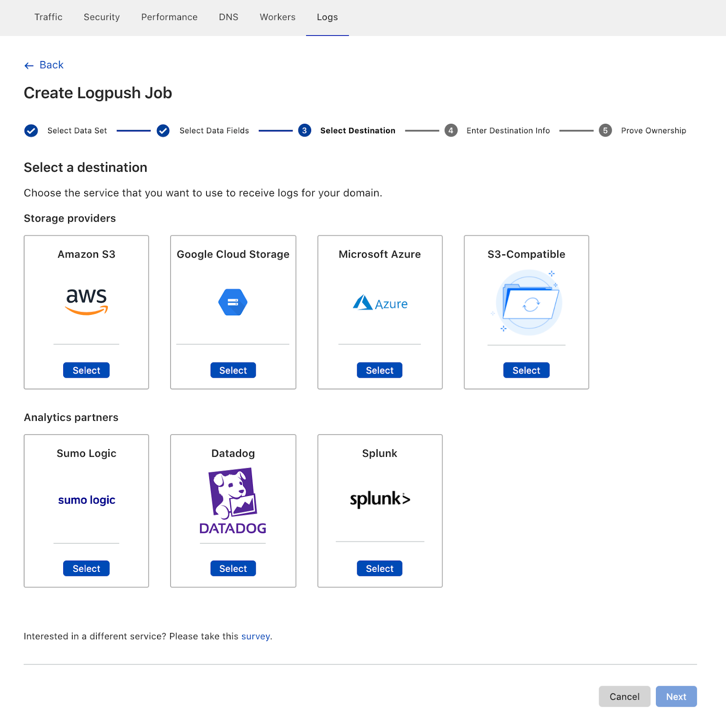Click the back arrow icon

(x=29, y=66)
